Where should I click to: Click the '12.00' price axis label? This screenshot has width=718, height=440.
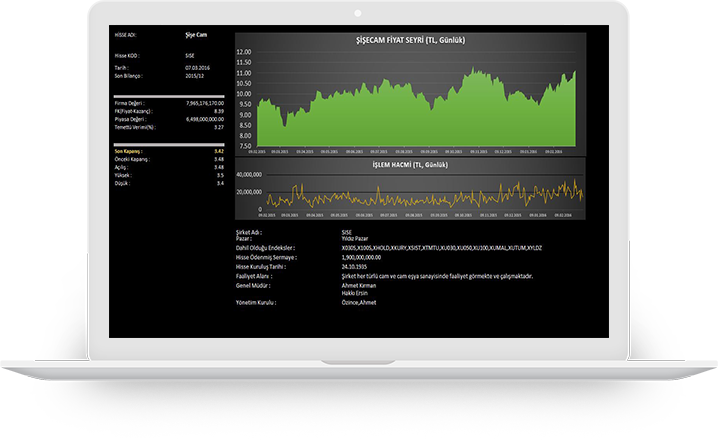244,52
